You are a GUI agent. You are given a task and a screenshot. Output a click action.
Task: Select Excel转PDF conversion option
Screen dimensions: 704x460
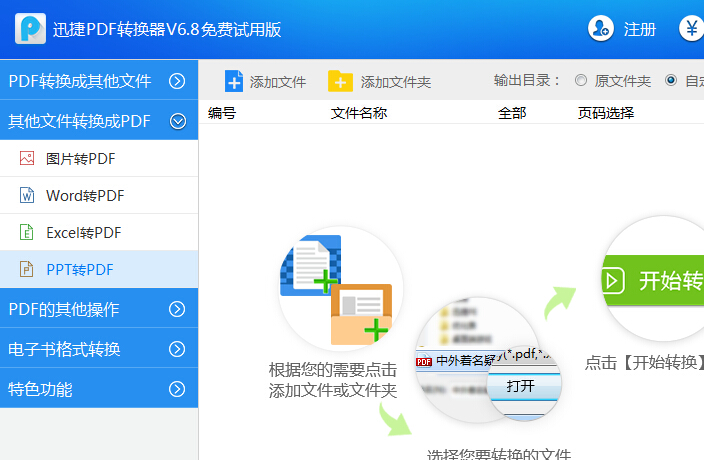coord(99,232)
